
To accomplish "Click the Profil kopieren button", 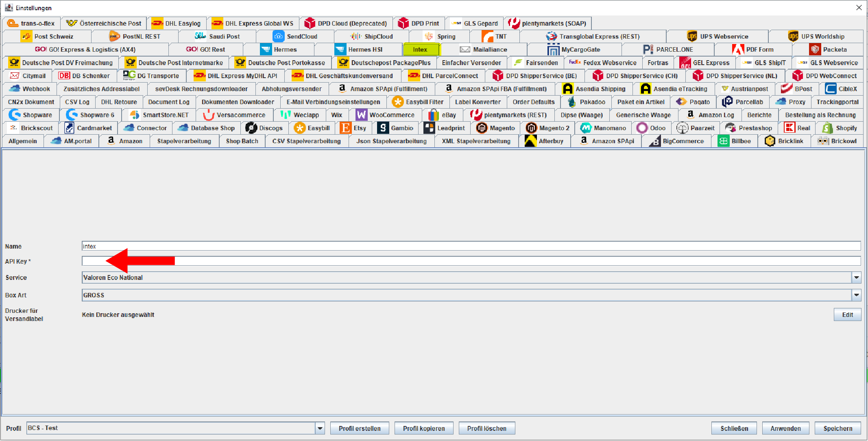I will pyautogui.click(x=424, y=428).
